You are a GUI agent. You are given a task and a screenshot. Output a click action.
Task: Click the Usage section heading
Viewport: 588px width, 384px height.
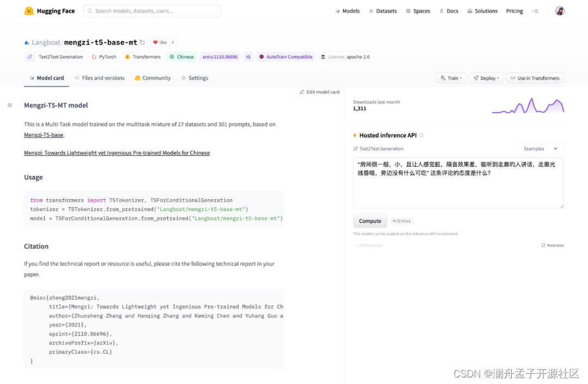coord(33,178)
